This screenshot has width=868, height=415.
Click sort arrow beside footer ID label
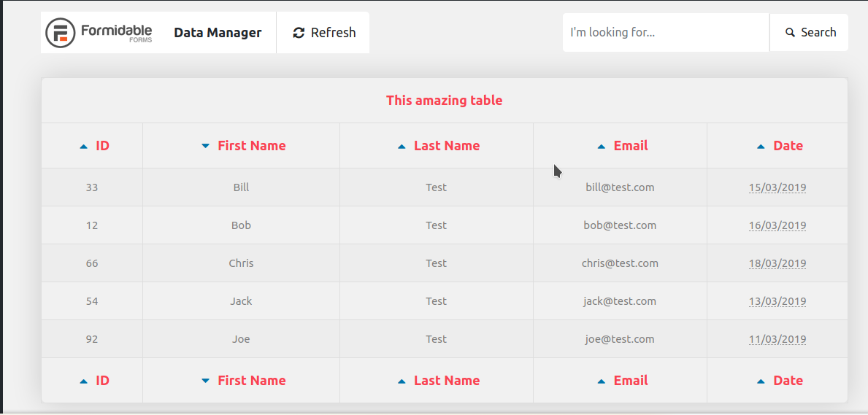point(84,381)
